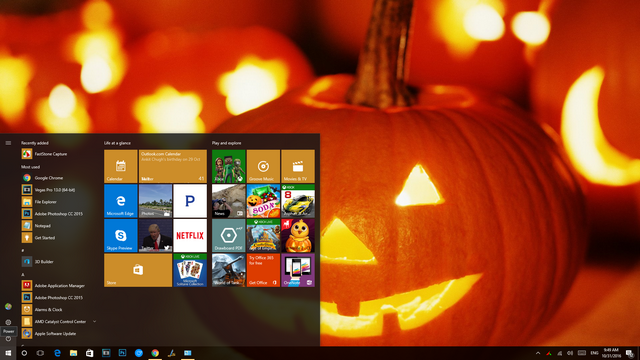Click the Photos tile thumbnail

[x=156, y=201]
